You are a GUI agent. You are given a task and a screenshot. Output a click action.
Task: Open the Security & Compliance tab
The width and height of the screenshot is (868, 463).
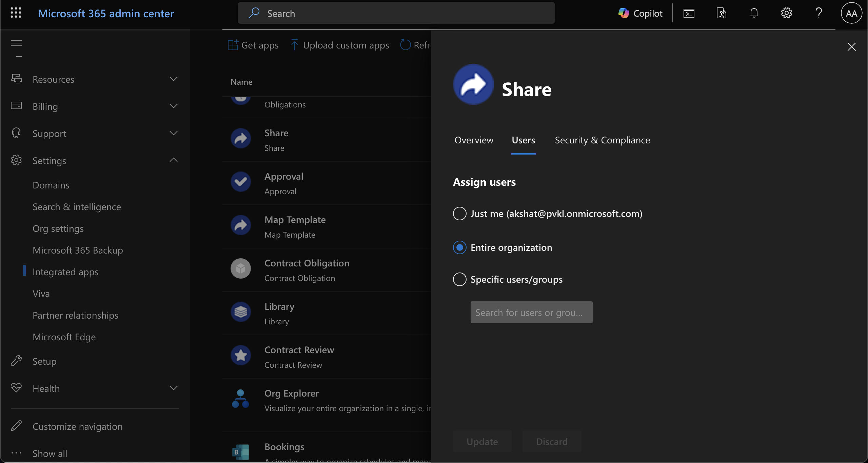point(603,140)
